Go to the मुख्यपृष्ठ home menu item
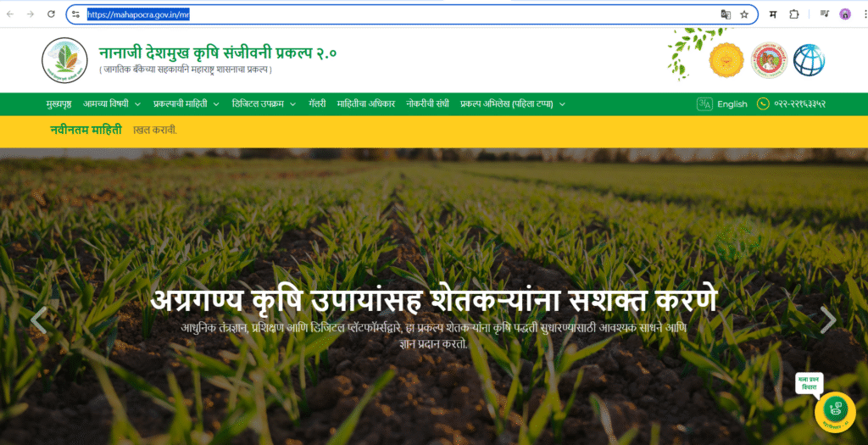This screenshot has height=445, width=868. coord(58,104)
